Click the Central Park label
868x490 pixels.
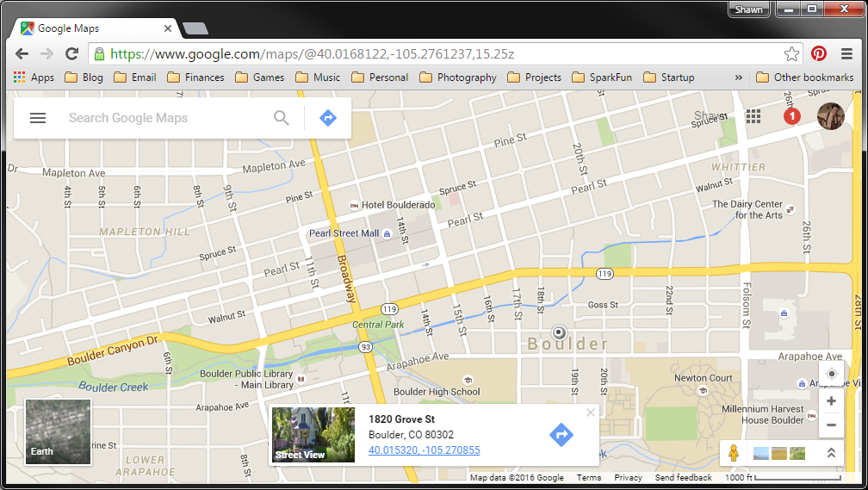tap(378, 325)
